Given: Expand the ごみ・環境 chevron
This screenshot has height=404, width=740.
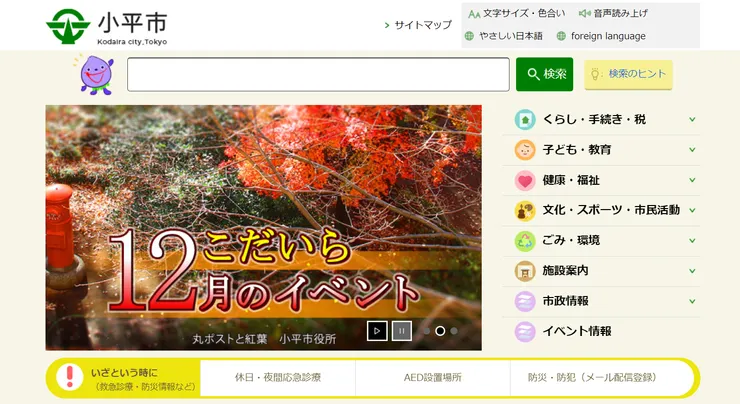Looking at the screenshot, I should [x=692, y=240].
